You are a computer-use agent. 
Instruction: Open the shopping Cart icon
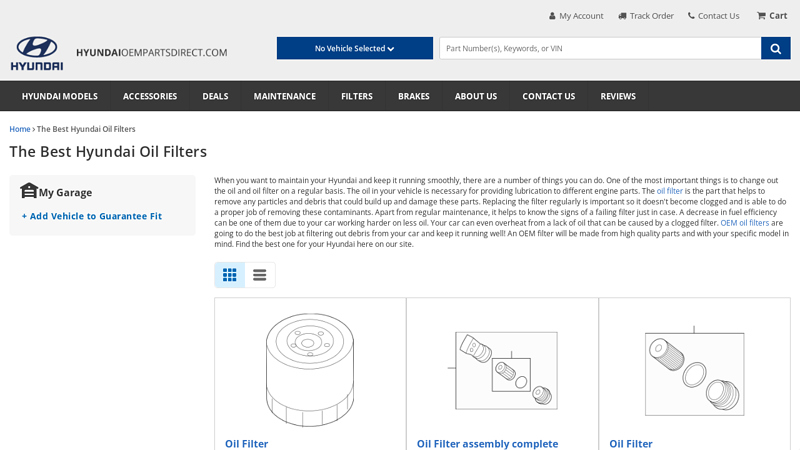761,16
